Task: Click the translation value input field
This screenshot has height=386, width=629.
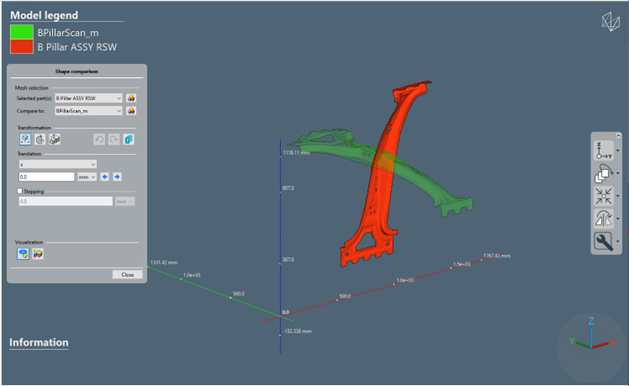Action: (47, 177)
